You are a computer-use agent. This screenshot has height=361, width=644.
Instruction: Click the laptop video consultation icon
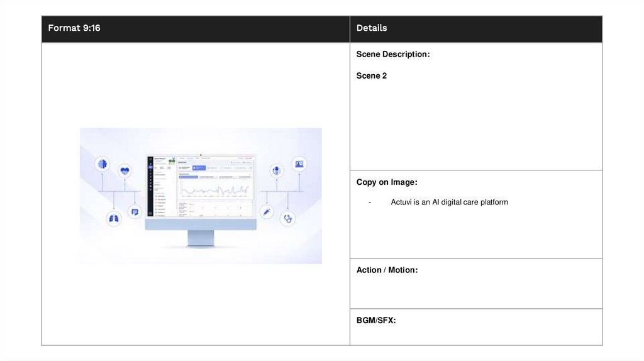pos(299,164)
